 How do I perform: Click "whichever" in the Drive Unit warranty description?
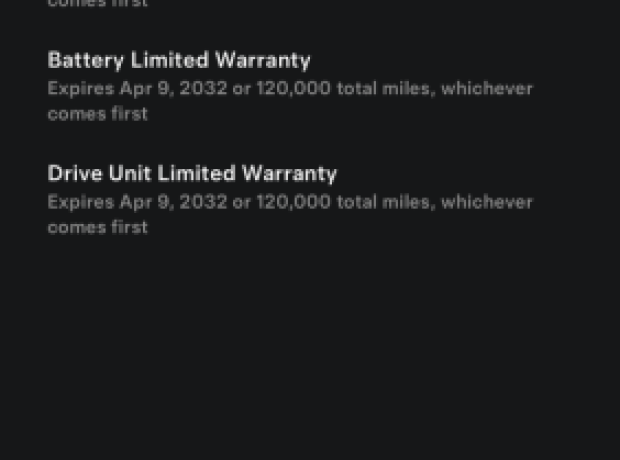point(487,201)
